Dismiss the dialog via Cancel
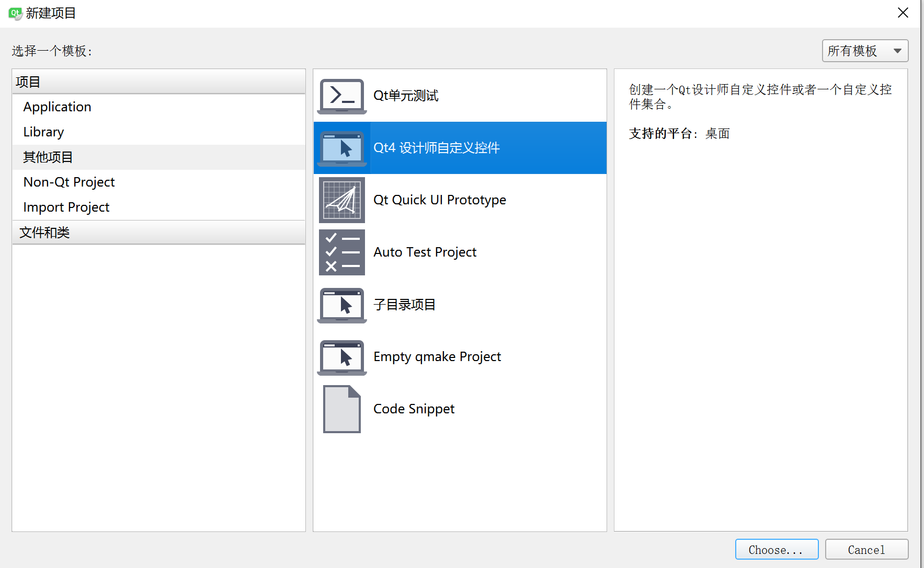 (866, 549)
